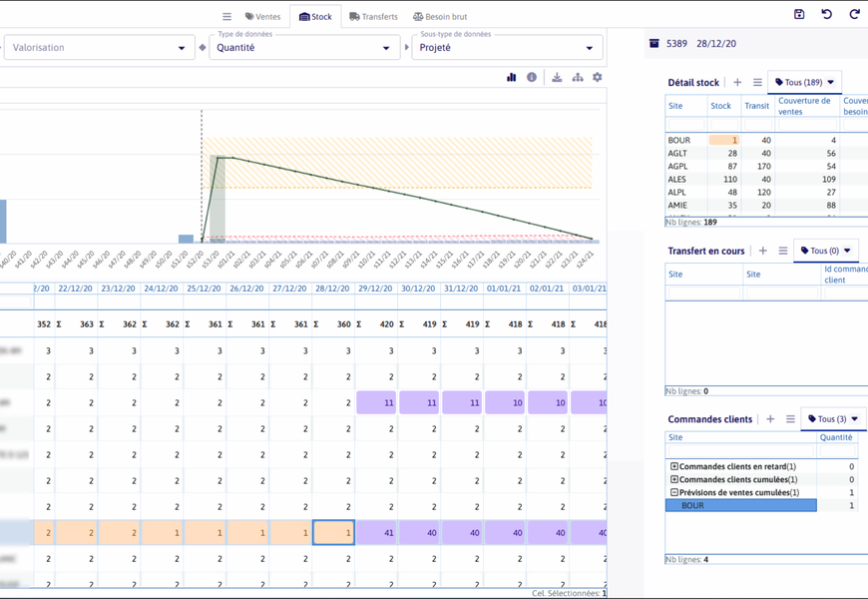
Task: Open the hierarchy icon above the chart
Action: pyautogui.click(x=577, y=77)
